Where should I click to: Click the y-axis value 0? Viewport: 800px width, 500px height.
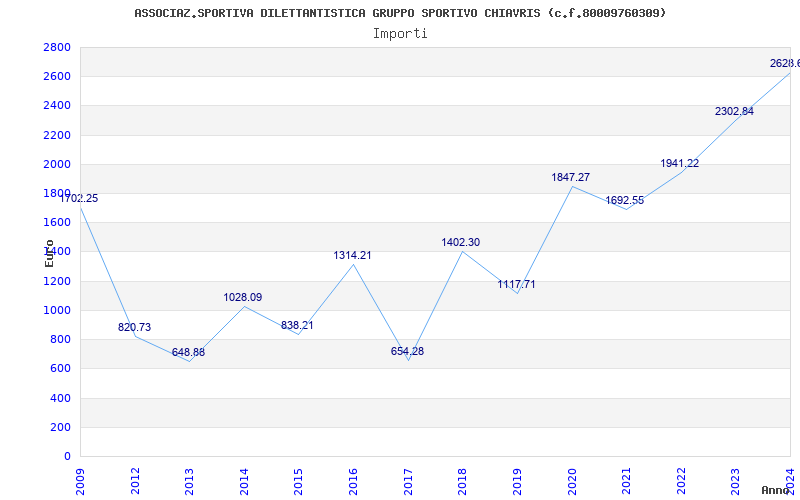pos(67,456)
